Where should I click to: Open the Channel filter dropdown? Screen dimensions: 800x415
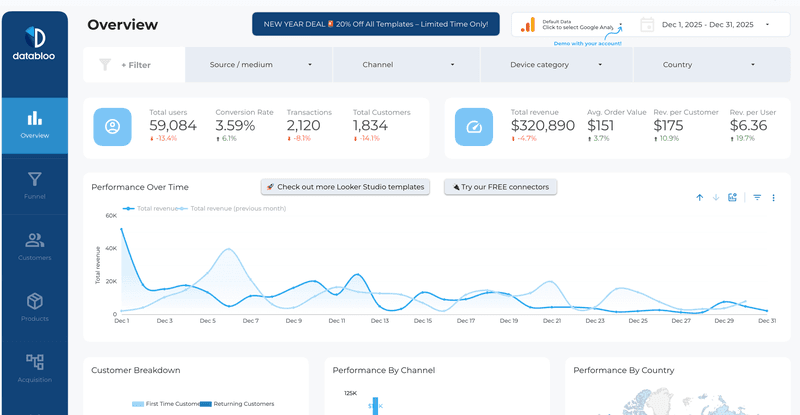407,65
